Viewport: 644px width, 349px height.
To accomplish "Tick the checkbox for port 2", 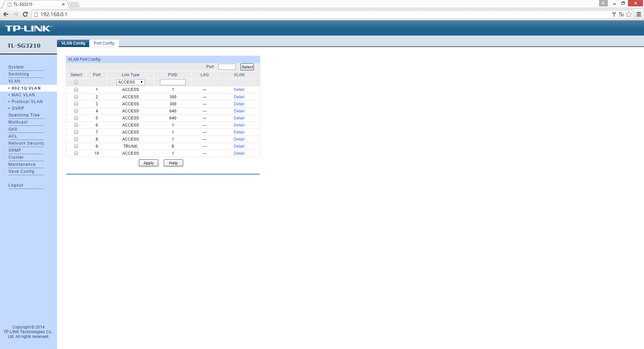I will [76, 97].
